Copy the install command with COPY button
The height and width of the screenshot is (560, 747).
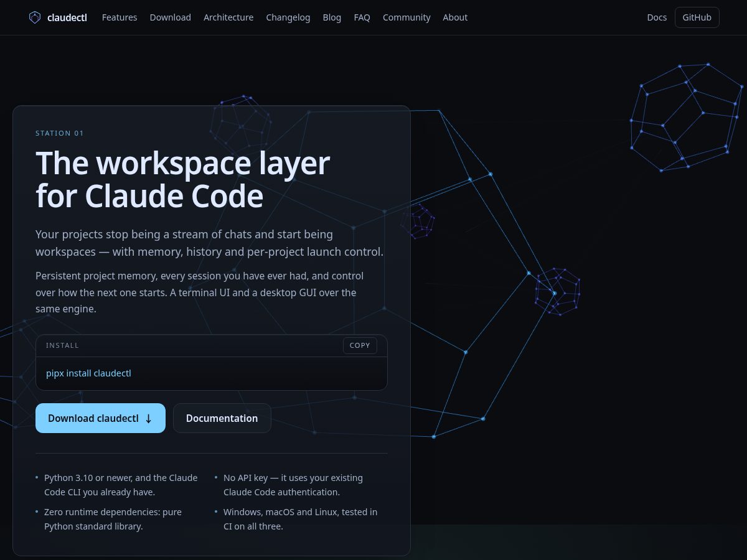point(360,345)
